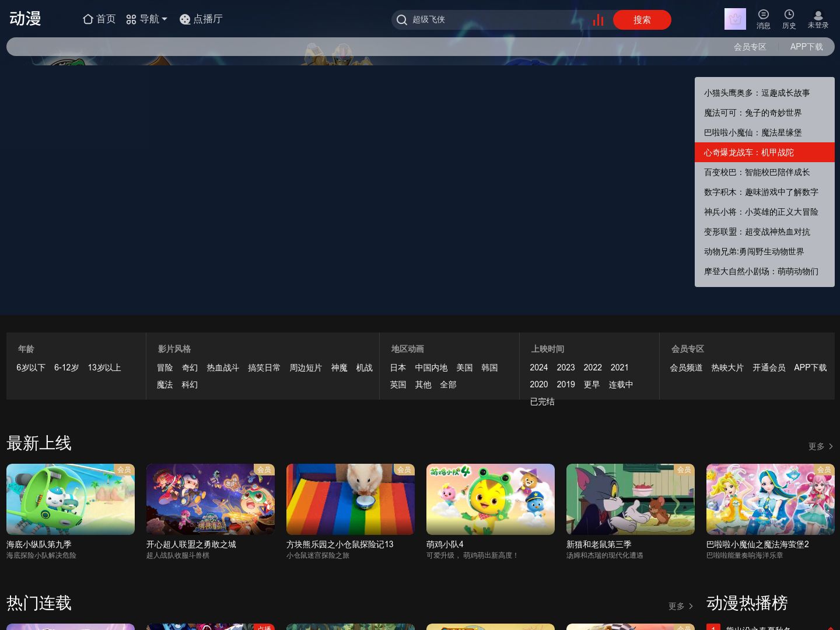840x630 pixels.
Task: Filter region by 中国内地
Action: tap(432, 367)
